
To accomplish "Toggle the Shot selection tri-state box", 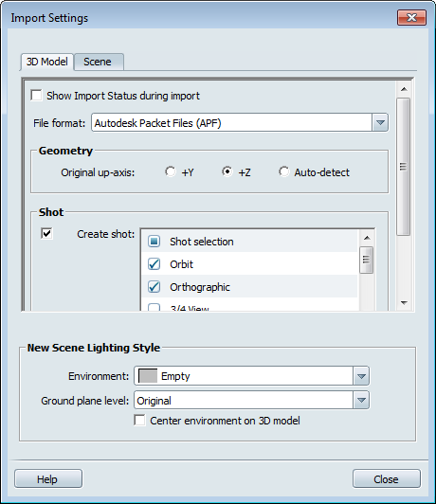I will pos(154,241).
